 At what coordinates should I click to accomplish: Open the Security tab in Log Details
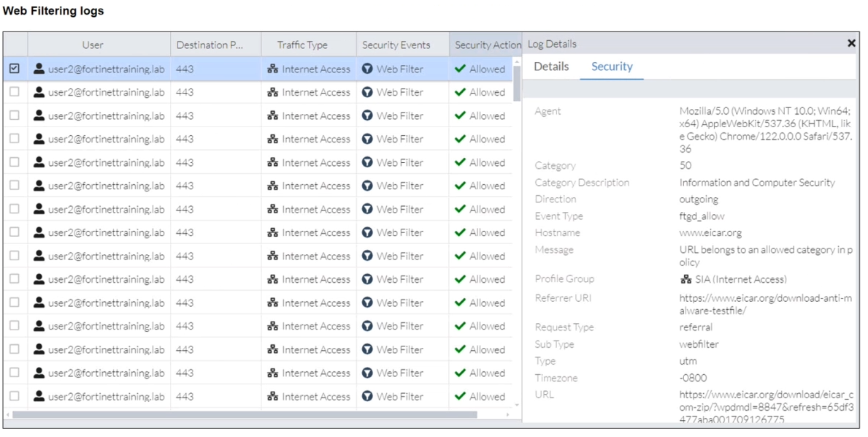[612, 66]
